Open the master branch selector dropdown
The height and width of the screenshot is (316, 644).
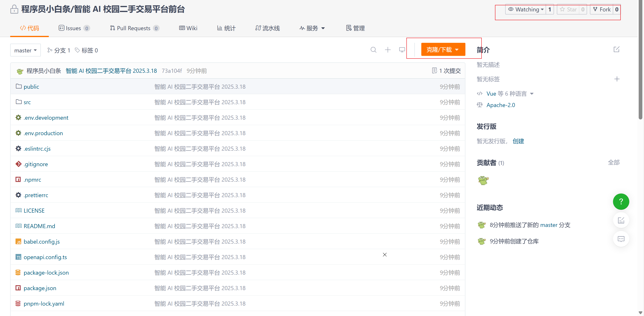coord(25,50)
